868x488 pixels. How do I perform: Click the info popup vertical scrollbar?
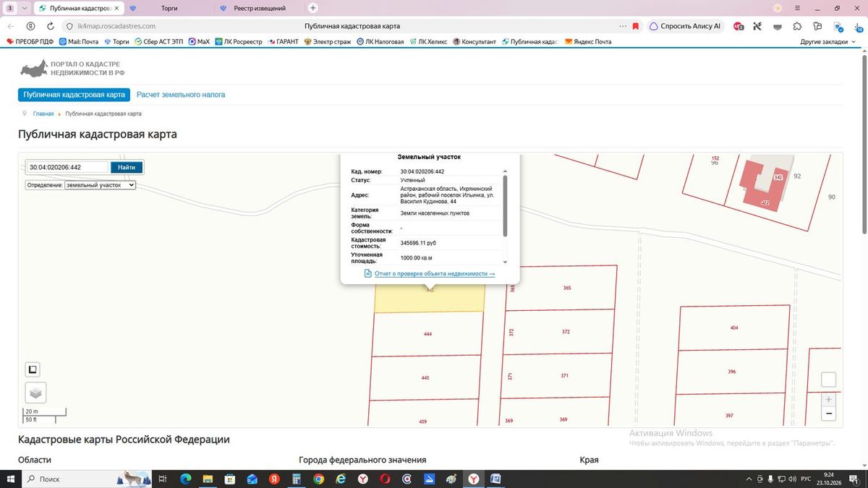point(505,205)
